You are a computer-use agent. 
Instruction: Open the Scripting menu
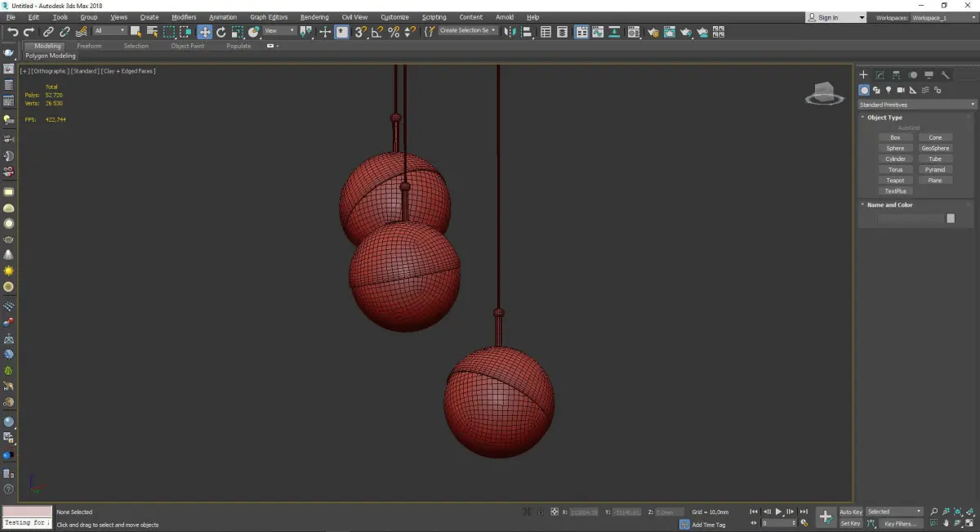[434, 17]
